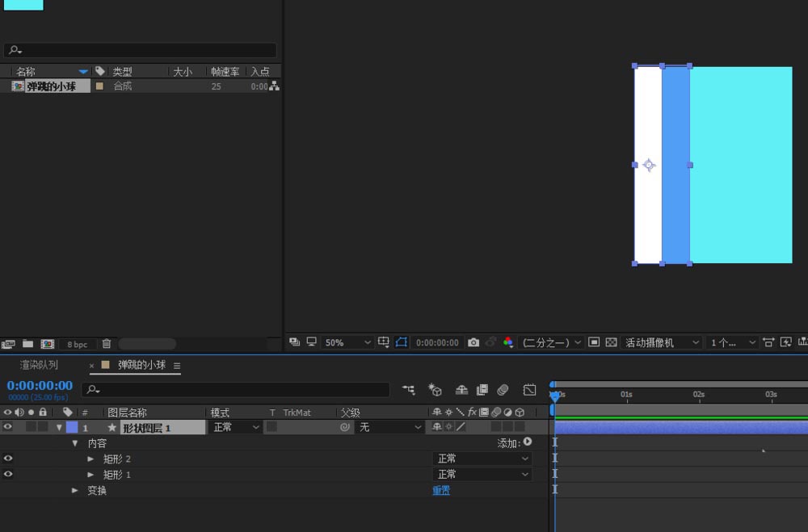Image resolution: width=808 pixels, height=532 pixels.
Task: Enable the frame blending icon in timeline
Action: 482,390
